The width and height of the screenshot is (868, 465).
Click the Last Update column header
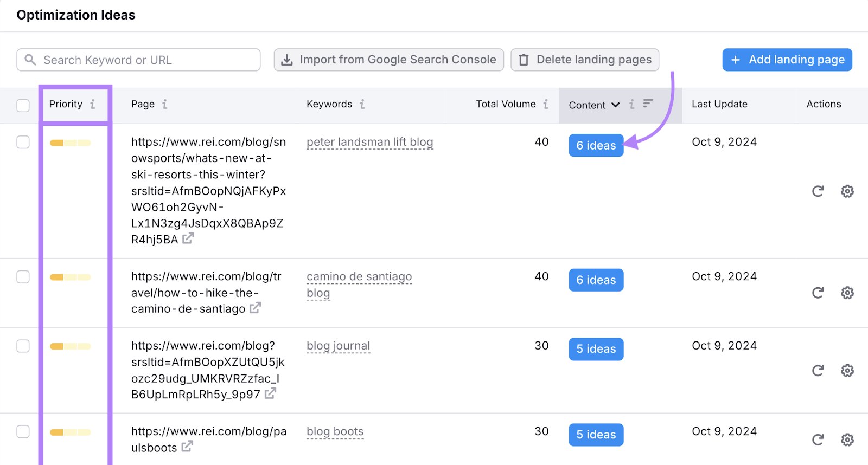click(719, 104)
